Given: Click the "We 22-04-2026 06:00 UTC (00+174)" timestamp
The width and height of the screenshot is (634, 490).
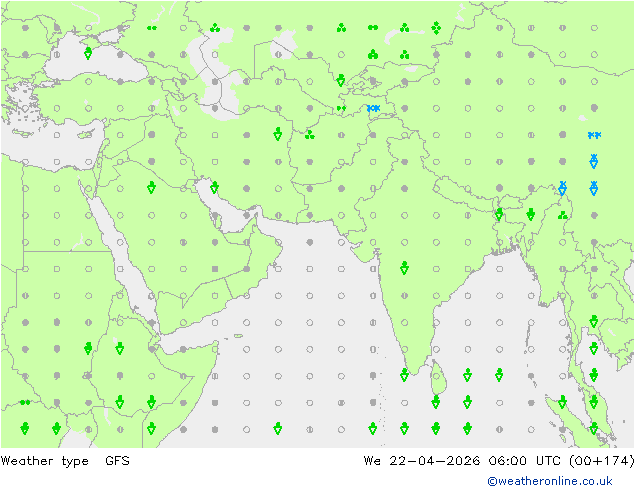Looking at the screenshot, I should tap(498, 461).
